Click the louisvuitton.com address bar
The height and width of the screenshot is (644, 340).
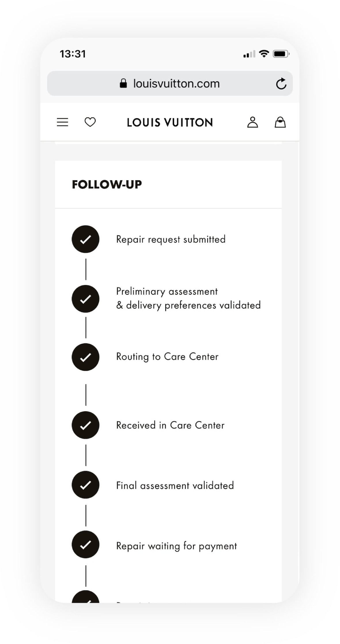176,83
